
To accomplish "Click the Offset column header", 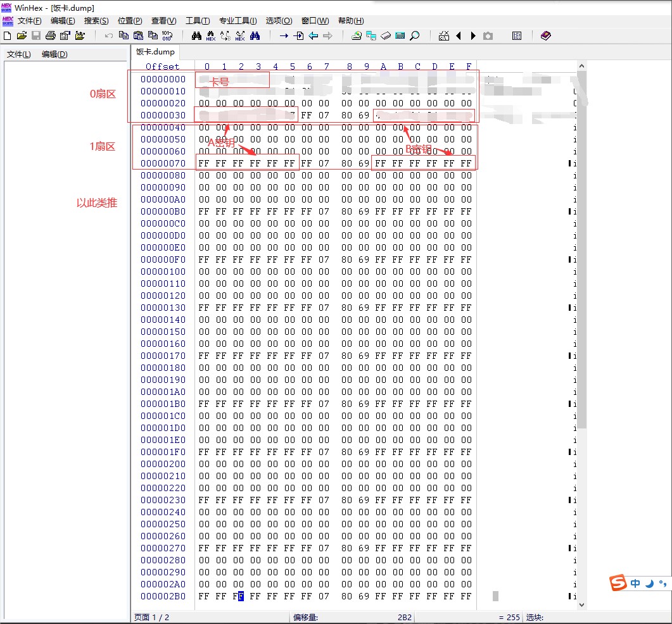I will [162, 66].
